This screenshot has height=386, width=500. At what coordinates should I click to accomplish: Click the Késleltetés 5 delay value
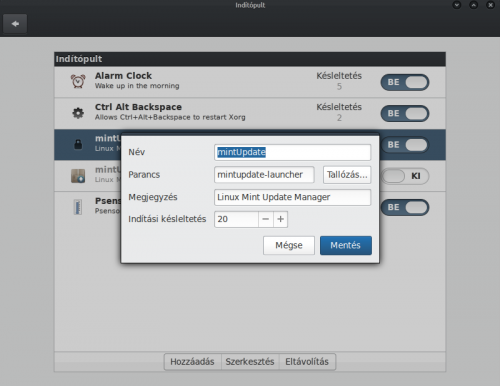339,87
